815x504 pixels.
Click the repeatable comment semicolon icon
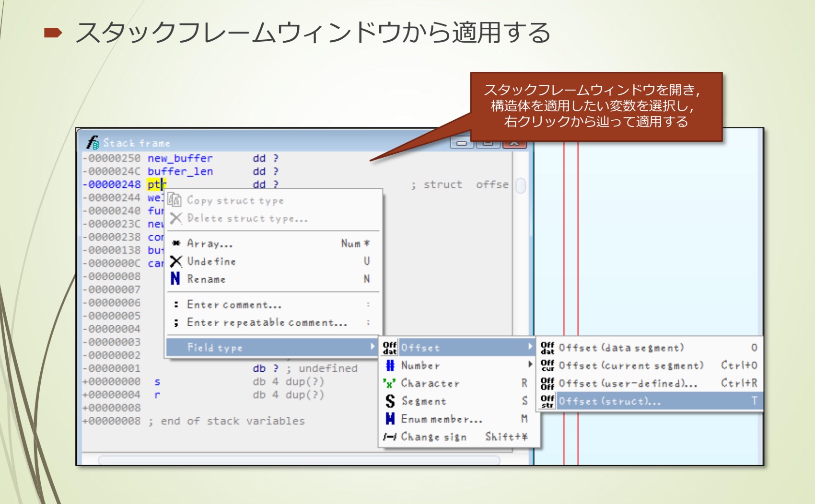pos(176,323)
